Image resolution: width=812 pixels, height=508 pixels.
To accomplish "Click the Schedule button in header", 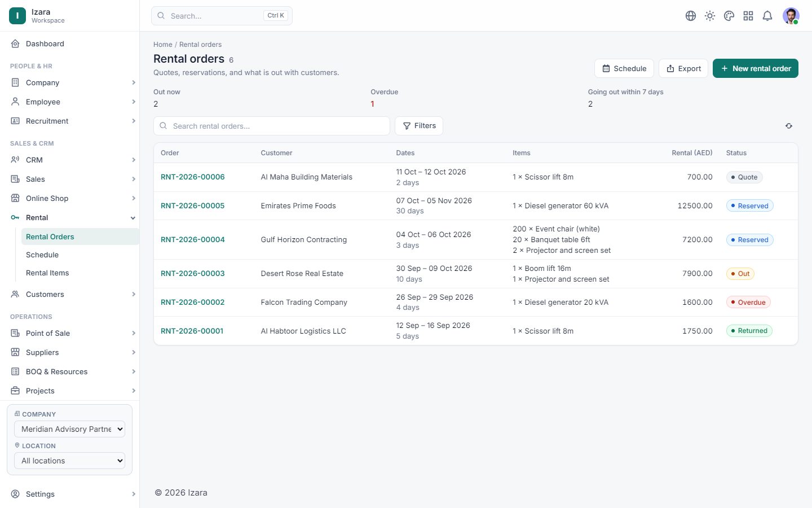I will pyautogui.click(x=624, y=68).
